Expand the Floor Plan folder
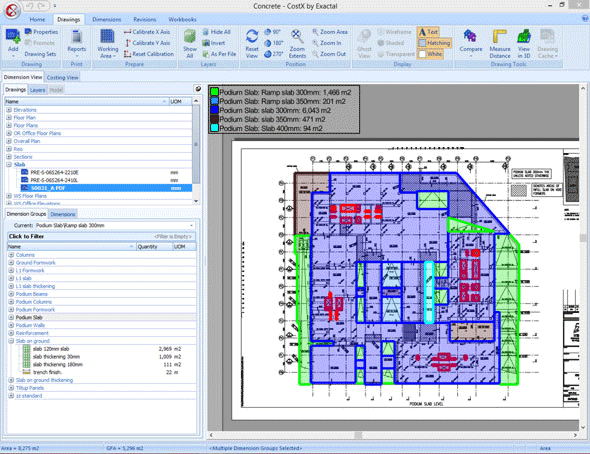Image resolution: width=590 pixels, height=454 pixels. [x=9, y=118]
